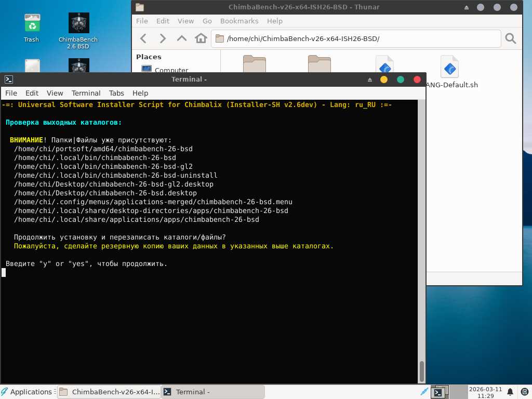The width and height of the screenshot is (532, 399).
Task: Click line ending chimbabench-26-bsd.menu
Action: pyautogui.click(x=153, y=202)
